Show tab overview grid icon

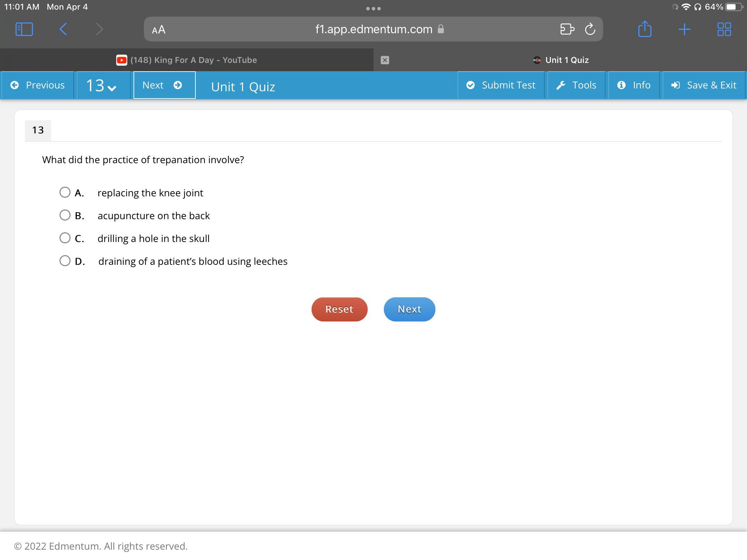point(724,29)
